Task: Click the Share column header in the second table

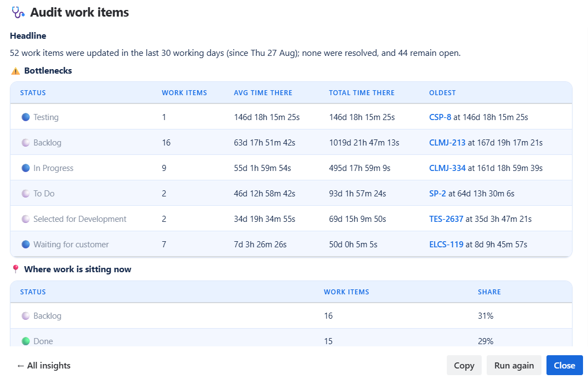Action: tap(489, 292)
